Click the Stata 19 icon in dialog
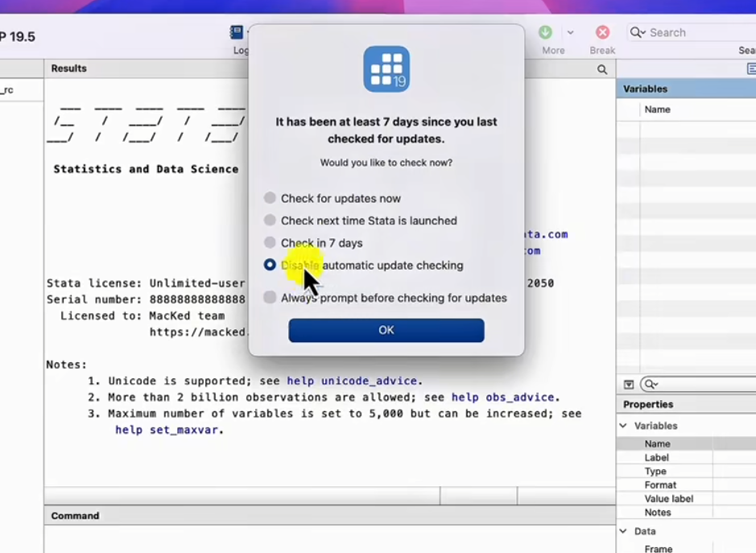The image size is (756, 553). click(386, 69)
